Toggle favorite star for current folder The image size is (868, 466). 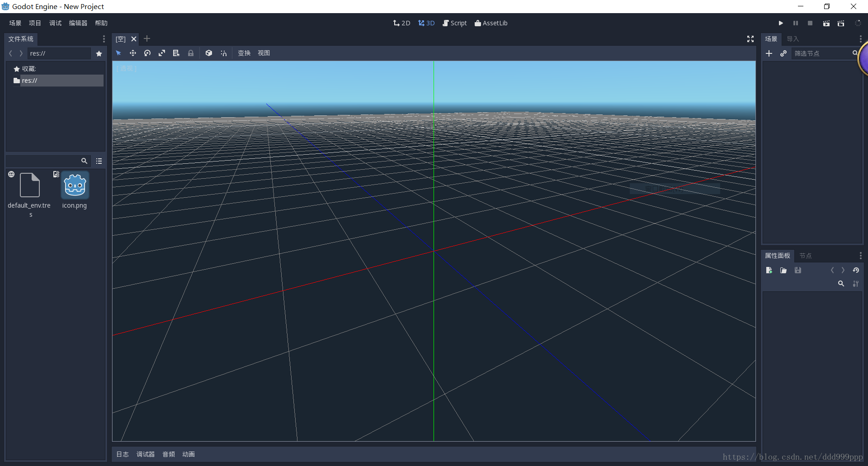99,53
